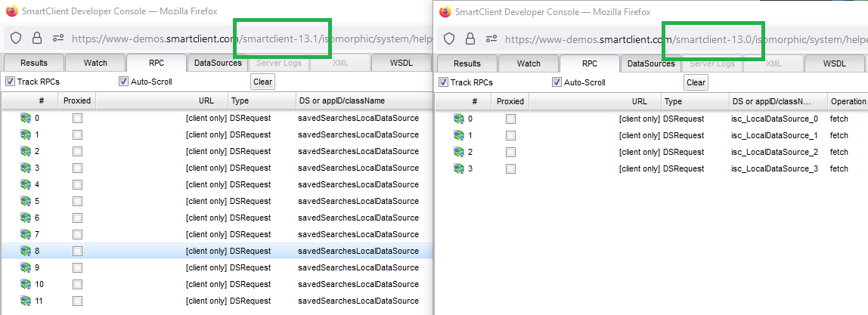Check Proxied box for row 3 in right window
868x315 pixels.
[x=510, y=168]
